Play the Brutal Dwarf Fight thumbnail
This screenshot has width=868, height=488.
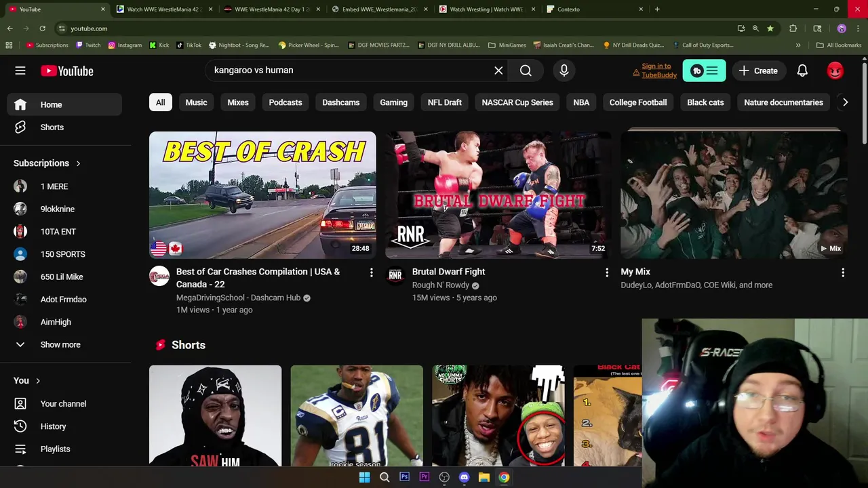click(498, 195)
